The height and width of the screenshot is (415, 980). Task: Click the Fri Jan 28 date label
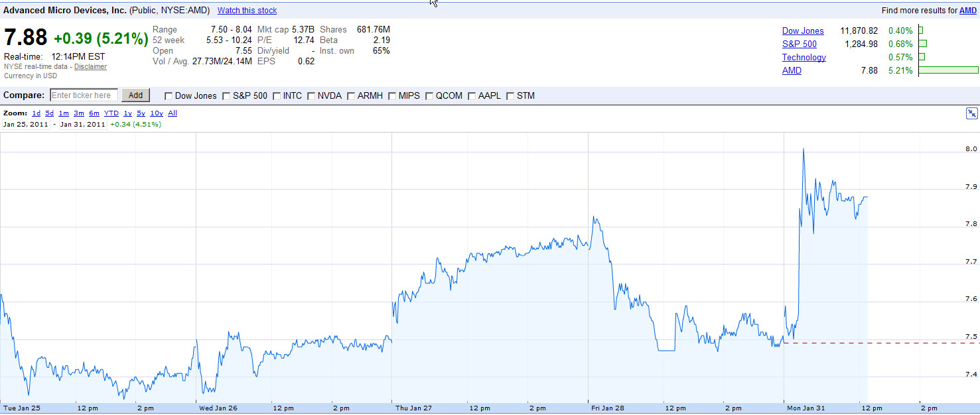click(x=608, y=408)
